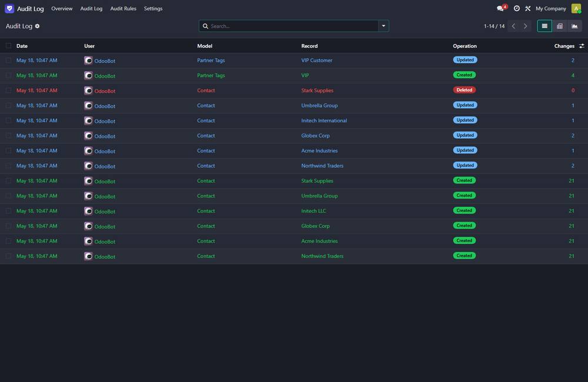588x382 pixels.
Task: Sort by the Model column header
Action: pos(205,46)
